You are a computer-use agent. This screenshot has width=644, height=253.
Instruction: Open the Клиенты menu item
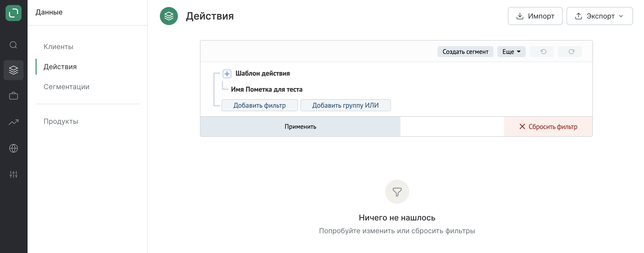pos(58,47)
